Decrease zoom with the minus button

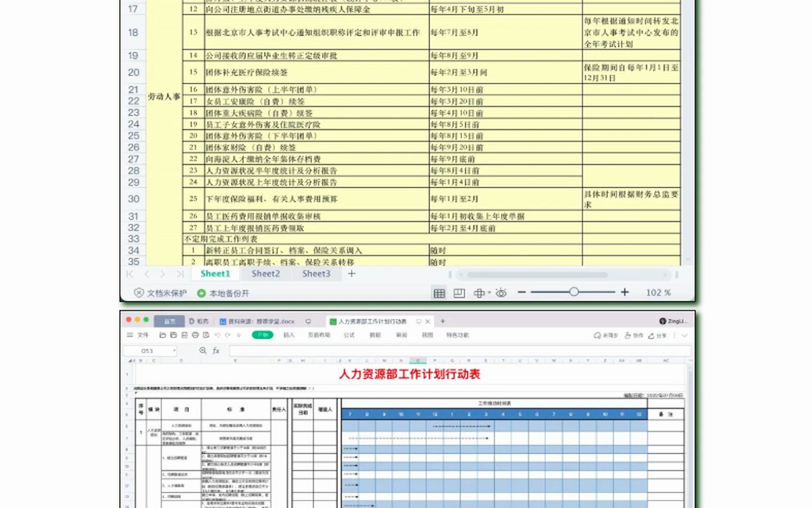coord(522,293)
